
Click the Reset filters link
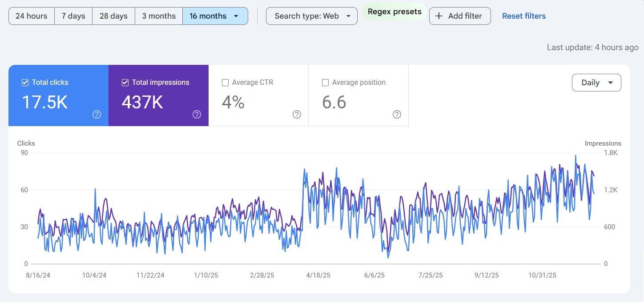click(523, 16)
